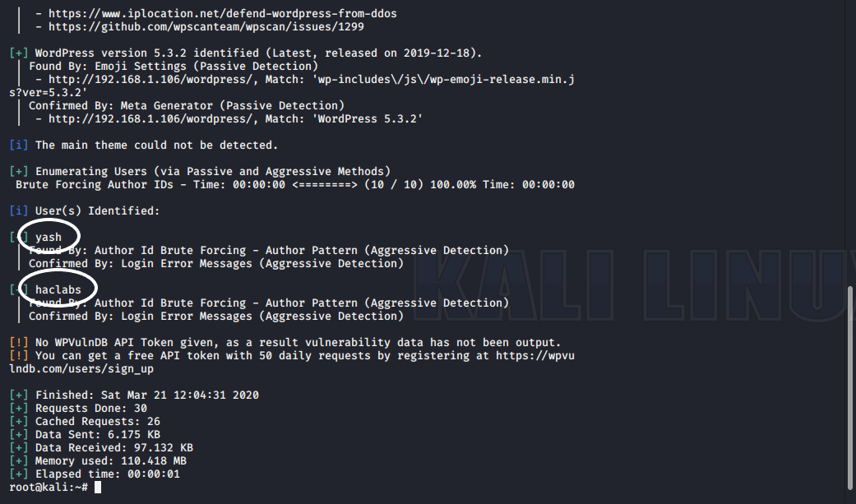The width and height of the screenshot is (856, 504).
Task: Click the circled username haclabs
Action: point(58,290)
